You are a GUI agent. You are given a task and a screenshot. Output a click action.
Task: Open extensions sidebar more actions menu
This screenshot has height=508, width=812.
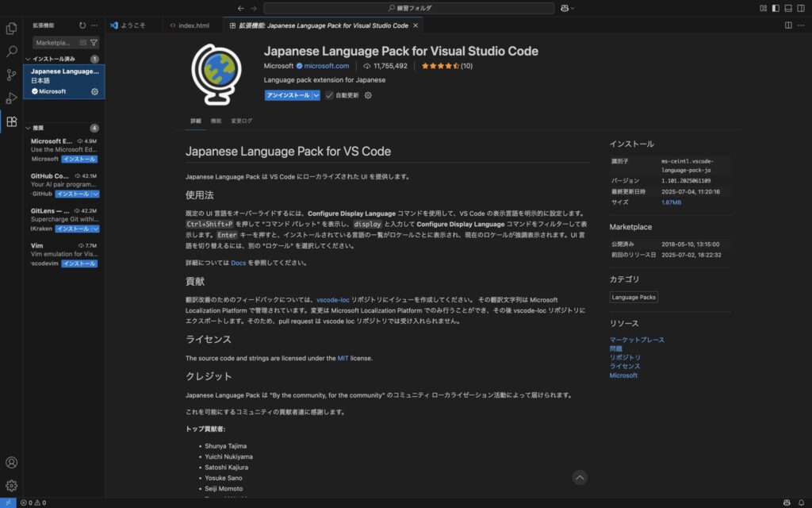[94, 25]
